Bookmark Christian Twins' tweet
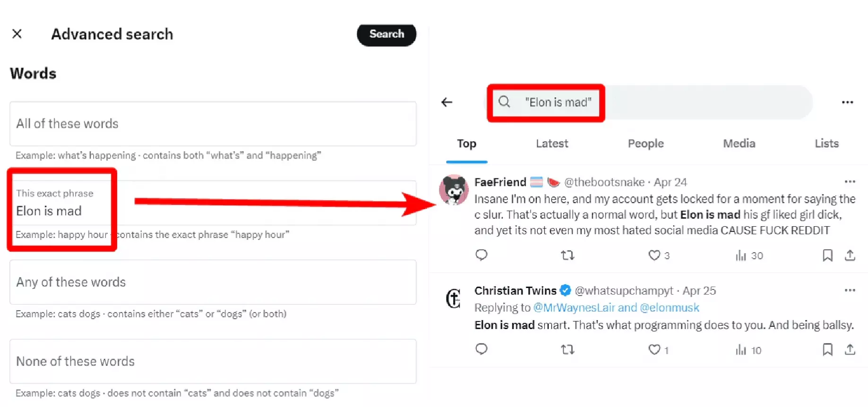This screenshot has width=868, height=407. pos(827,350)
